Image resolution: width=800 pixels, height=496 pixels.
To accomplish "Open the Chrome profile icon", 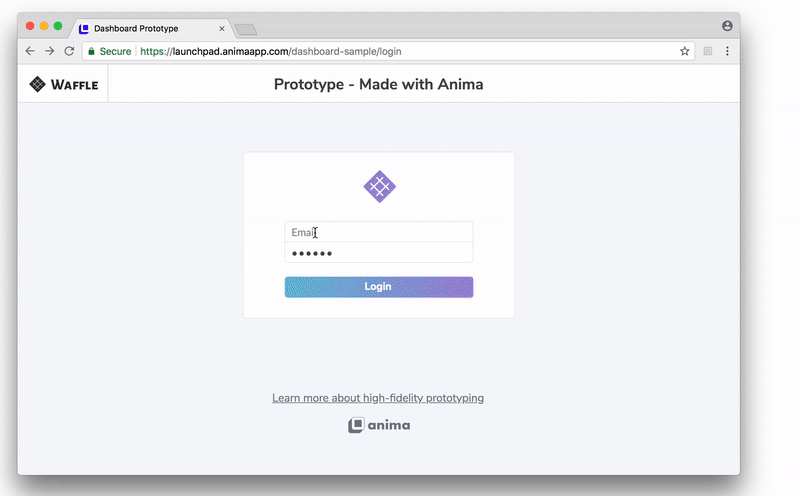I will tap(727, 26).
